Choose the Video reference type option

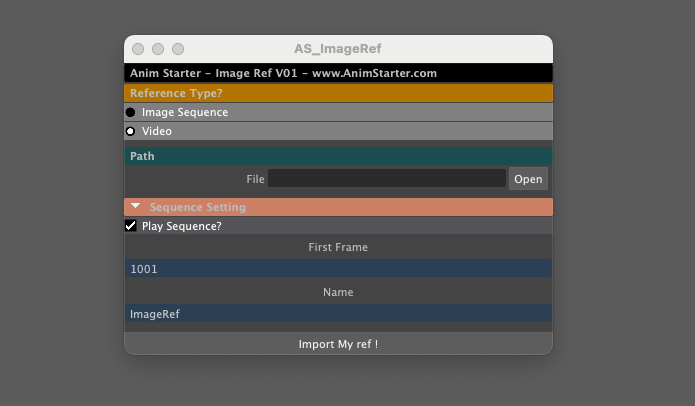(131, 131)
